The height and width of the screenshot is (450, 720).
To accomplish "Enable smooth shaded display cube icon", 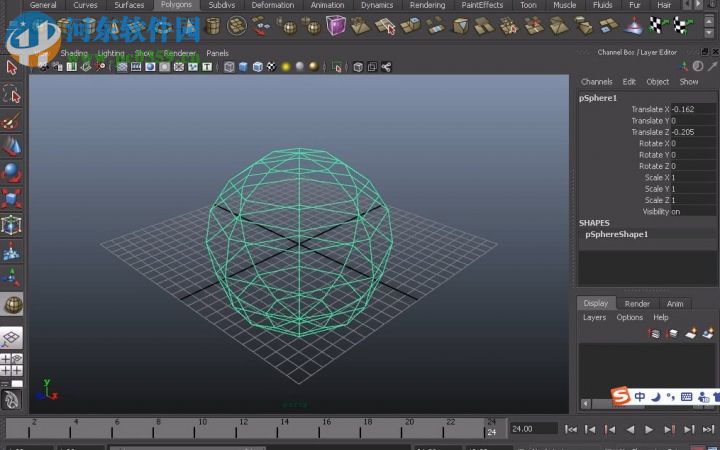I will tap(243, 67).
